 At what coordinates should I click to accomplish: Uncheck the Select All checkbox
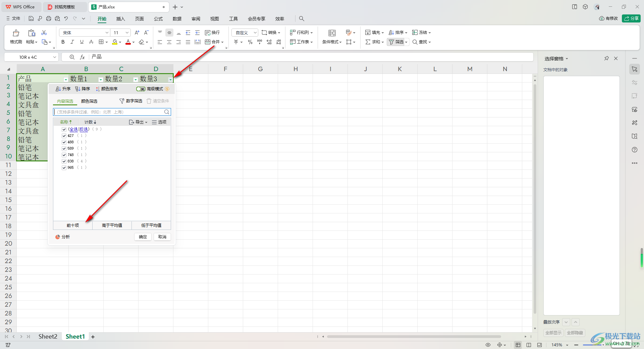64,130
